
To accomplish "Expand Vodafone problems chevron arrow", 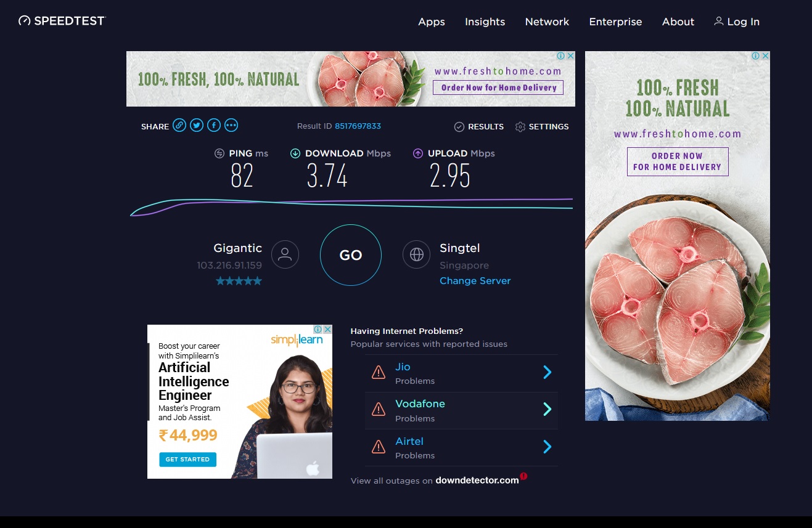I will coord(547,409).
